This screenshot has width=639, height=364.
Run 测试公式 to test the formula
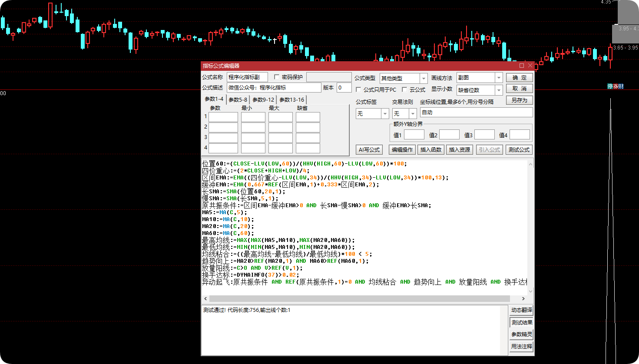tap(519, 150)
